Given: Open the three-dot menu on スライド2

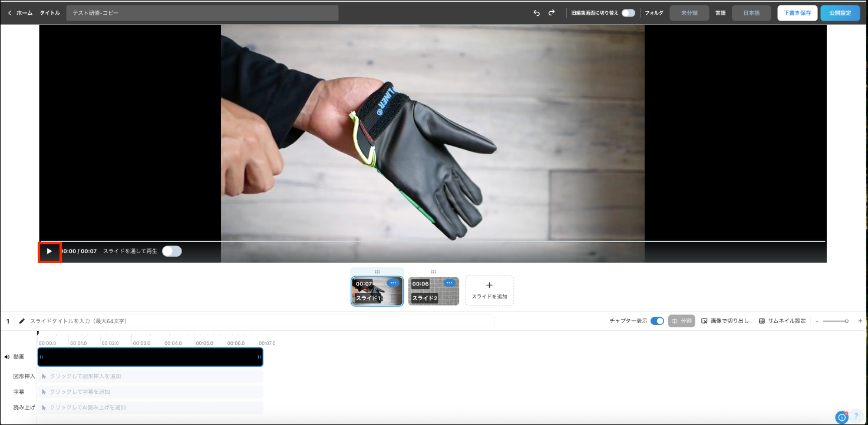Looking at the screenshot, I should click(450, 283).
